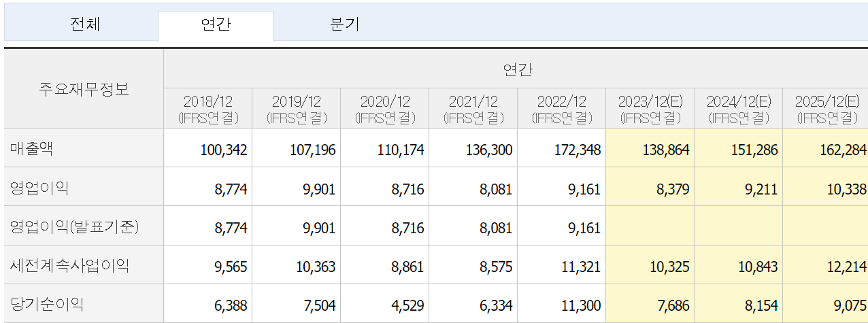Click the 10,325 pre-tax profit estimate
868x323 pixels.
pyautogui.click(x=669, y=267)
